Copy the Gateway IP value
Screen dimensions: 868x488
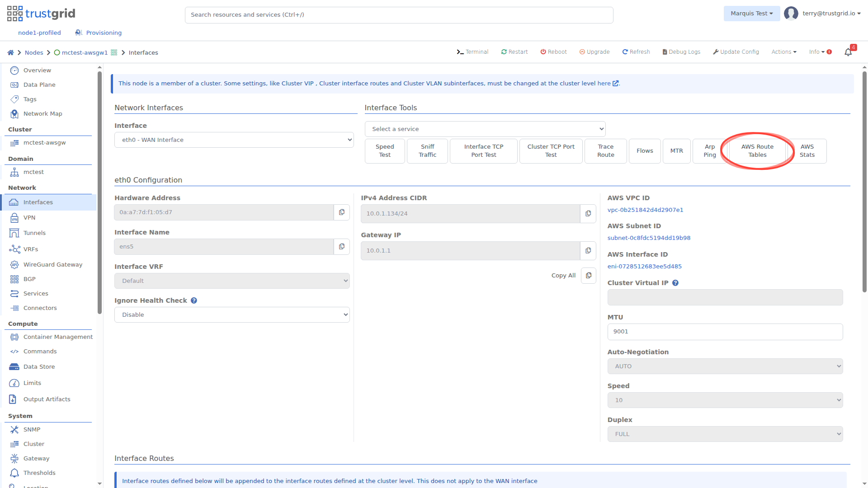click(x=588, y=251)
